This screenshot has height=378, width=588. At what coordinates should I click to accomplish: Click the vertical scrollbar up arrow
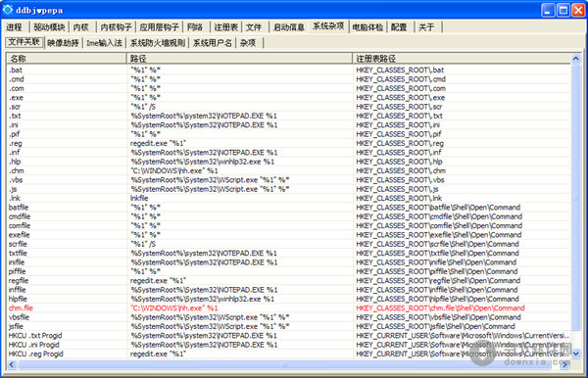(x=576, y=59)
